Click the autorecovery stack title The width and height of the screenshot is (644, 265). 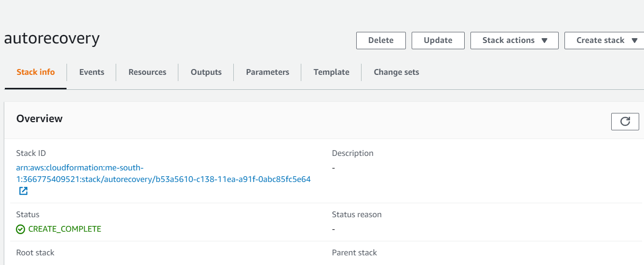click(x=52, y=39)
